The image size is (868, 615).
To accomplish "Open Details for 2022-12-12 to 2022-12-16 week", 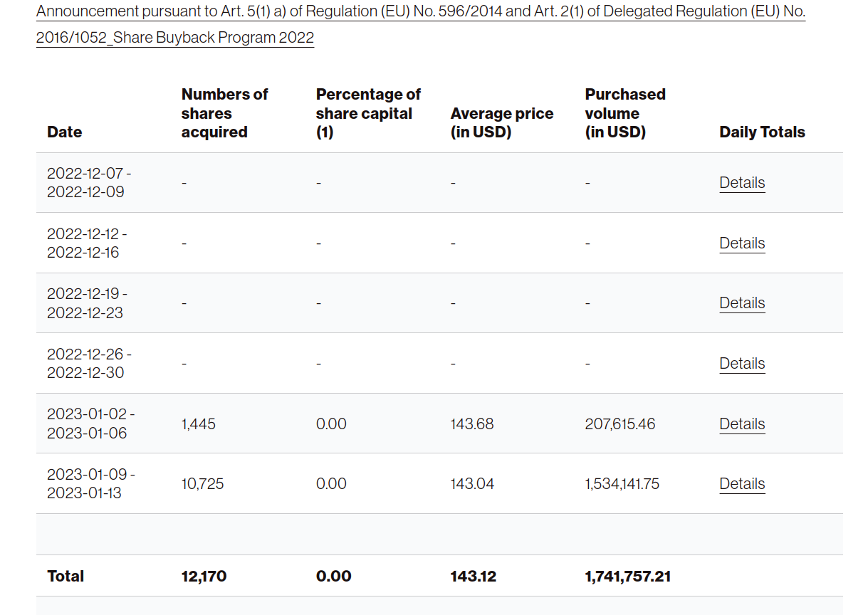I will tap(742, 243).
